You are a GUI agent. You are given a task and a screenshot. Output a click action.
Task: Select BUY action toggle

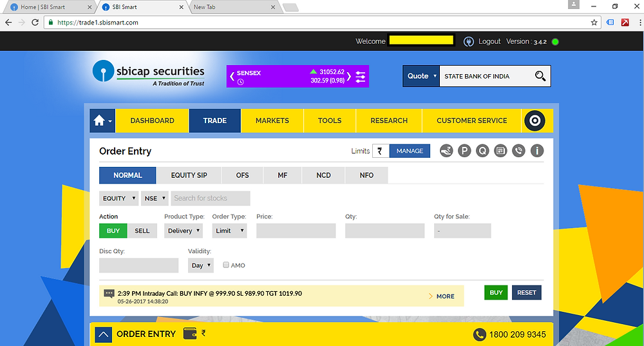click(113, 231)
